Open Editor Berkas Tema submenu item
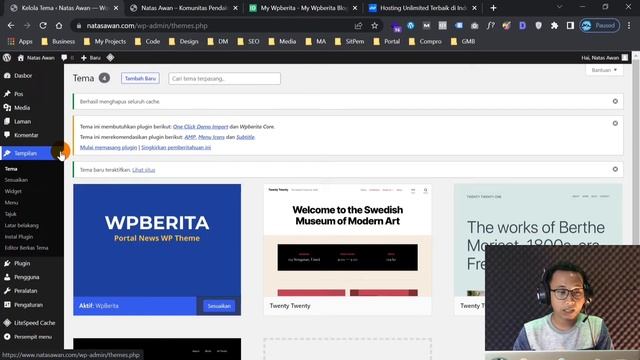 (x=27, y=248)
